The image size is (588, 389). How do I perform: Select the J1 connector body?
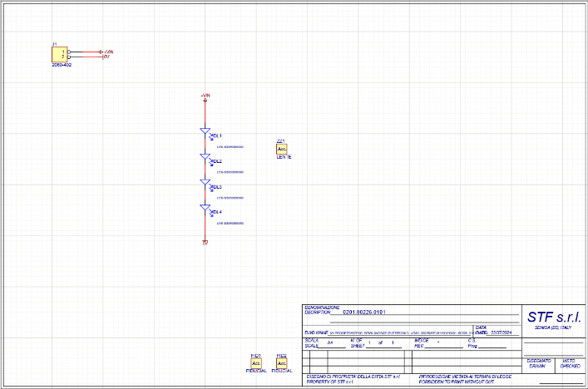click(59, 54)
